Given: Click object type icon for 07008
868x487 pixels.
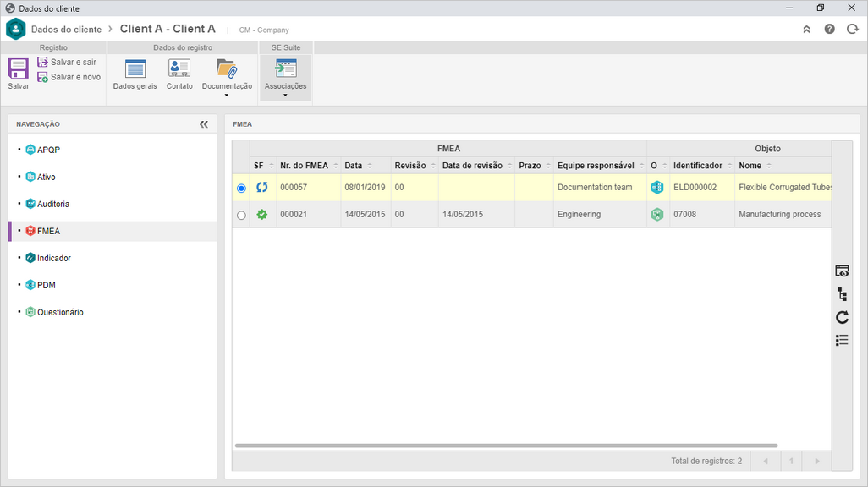Looking at the screenshot, I should point(657,214).
